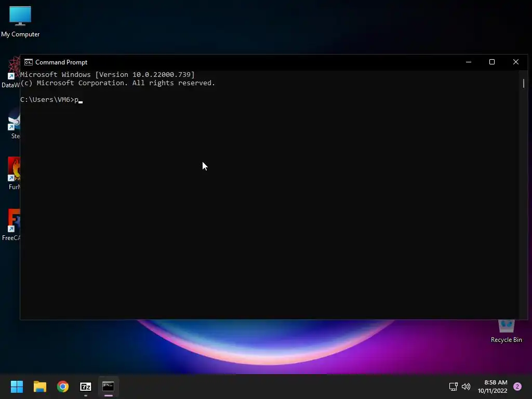Screen dimensions: 532x399
Task: Select the FurMark desktop shortcut
Action: [14, 174]
